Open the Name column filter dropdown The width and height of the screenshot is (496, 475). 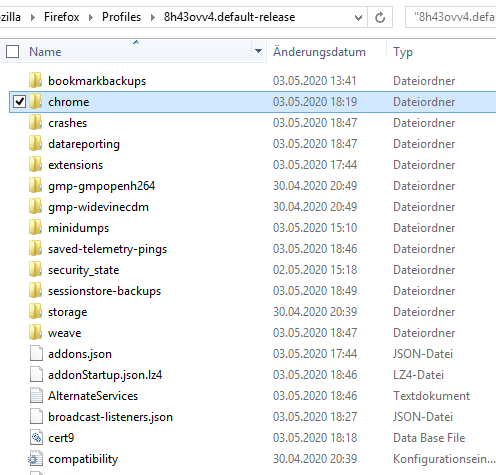pyautogui.click(x=258, y=51)
